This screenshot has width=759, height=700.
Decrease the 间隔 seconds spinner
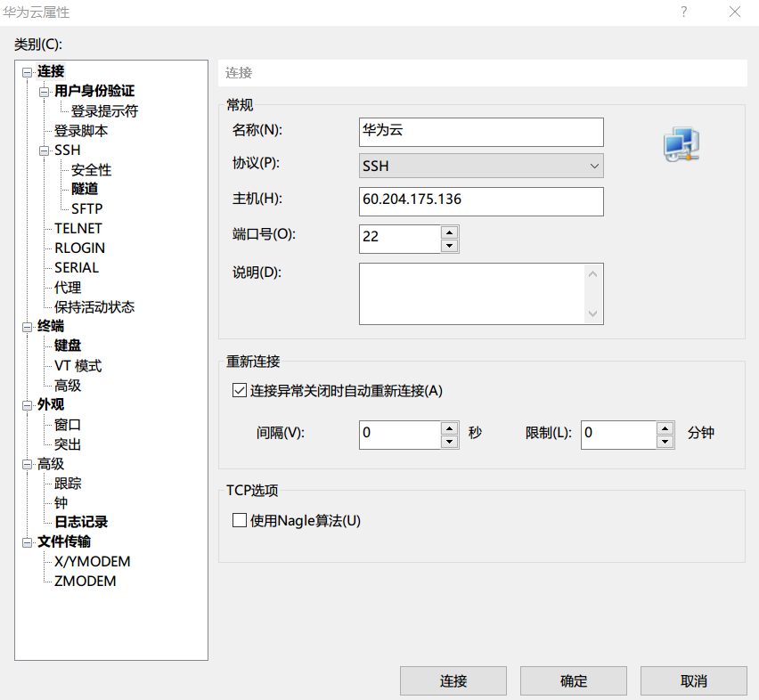(450, 441)
